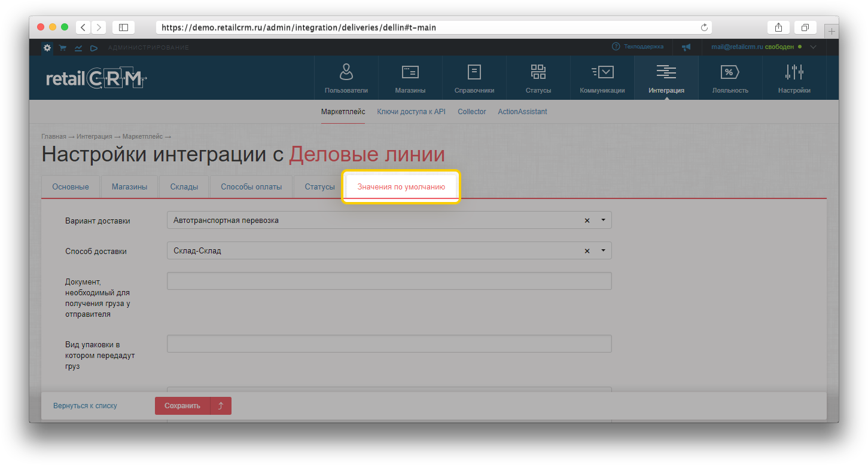Select the Значения по умолчанию tab
Image resolution: width=868 pixels, height=465 pixels.
[x=401, y=187]
